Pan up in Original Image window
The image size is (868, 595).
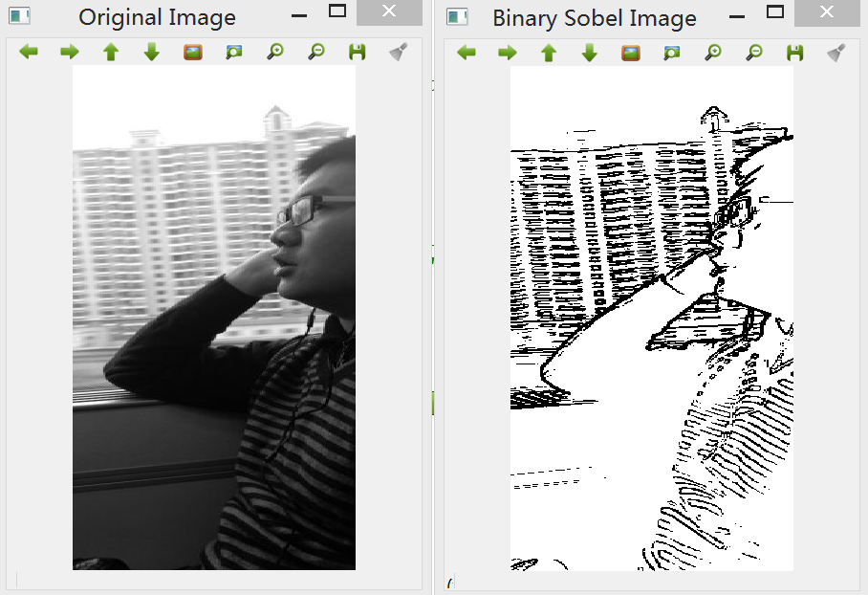point(111,52)
